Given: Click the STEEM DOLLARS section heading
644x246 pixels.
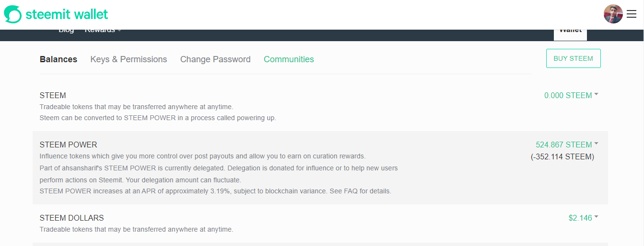Looking at the screenshot, I should (71, 218).
